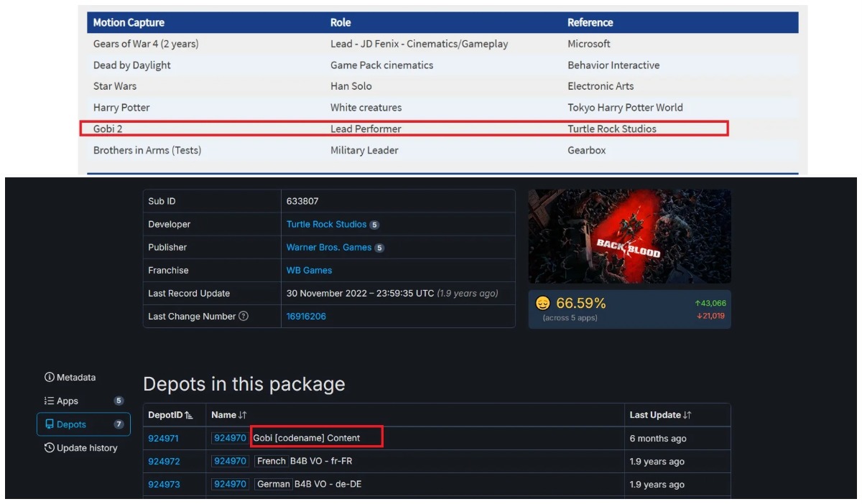Click Motion Capture table header
Screen dimensions: 862x504
click(129, 22)
